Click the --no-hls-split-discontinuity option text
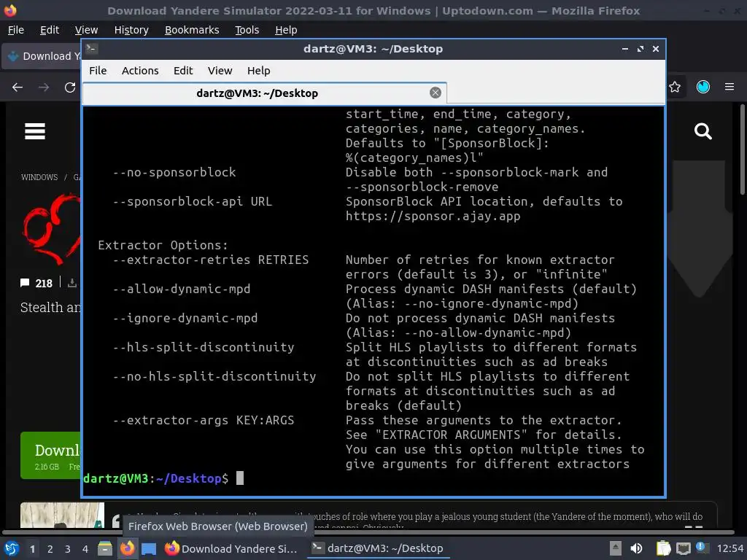 coord(214,376)
